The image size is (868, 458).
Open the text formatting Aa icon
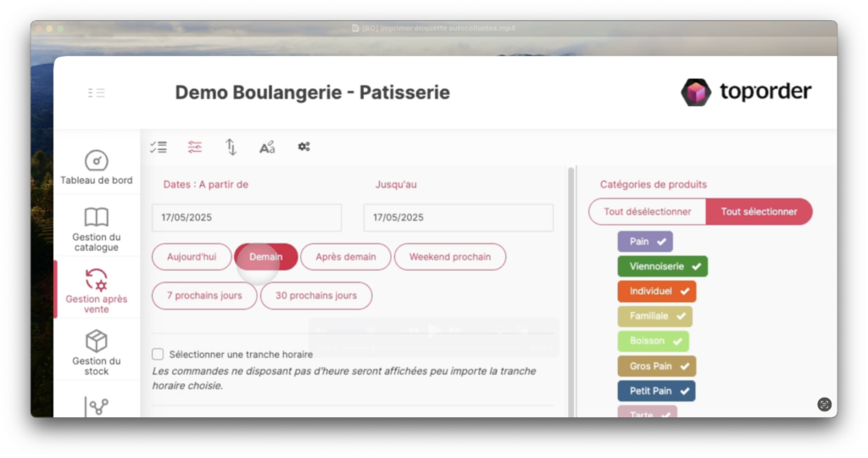267,148
